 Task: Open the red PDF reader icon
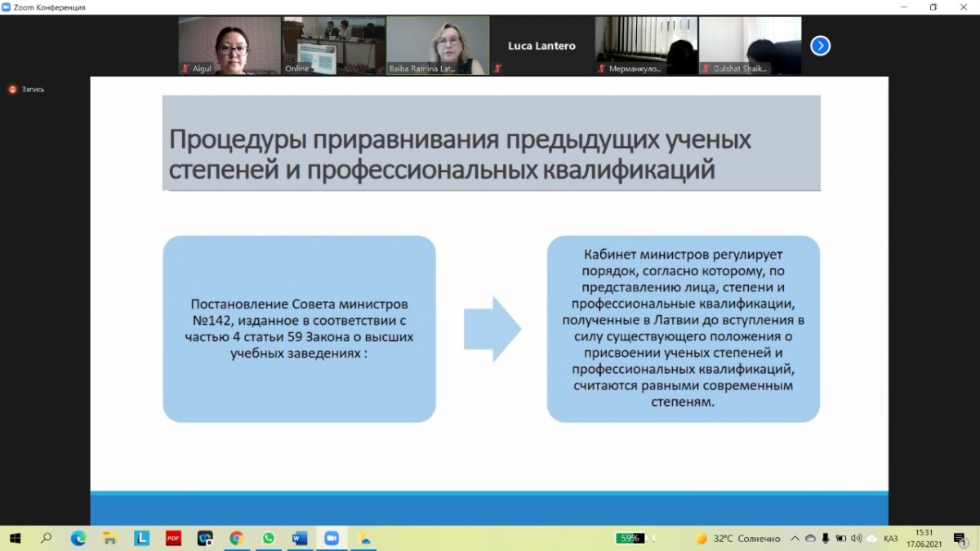173,538
